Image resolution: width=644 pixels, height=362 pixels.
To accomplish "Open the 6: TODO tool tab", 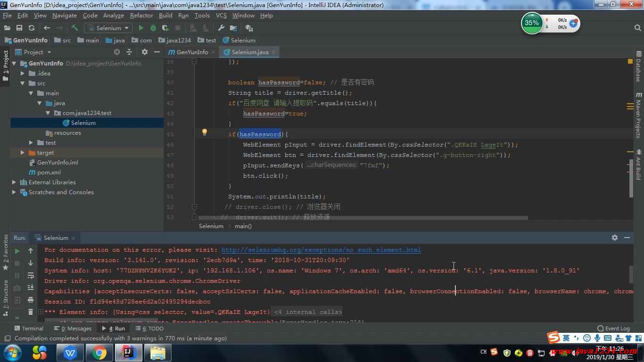I will [149, 329].
